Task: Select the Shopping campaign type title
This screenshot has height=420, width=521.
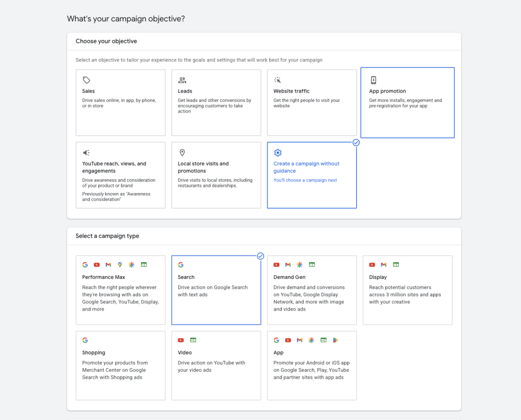Action: pos(94,353)
